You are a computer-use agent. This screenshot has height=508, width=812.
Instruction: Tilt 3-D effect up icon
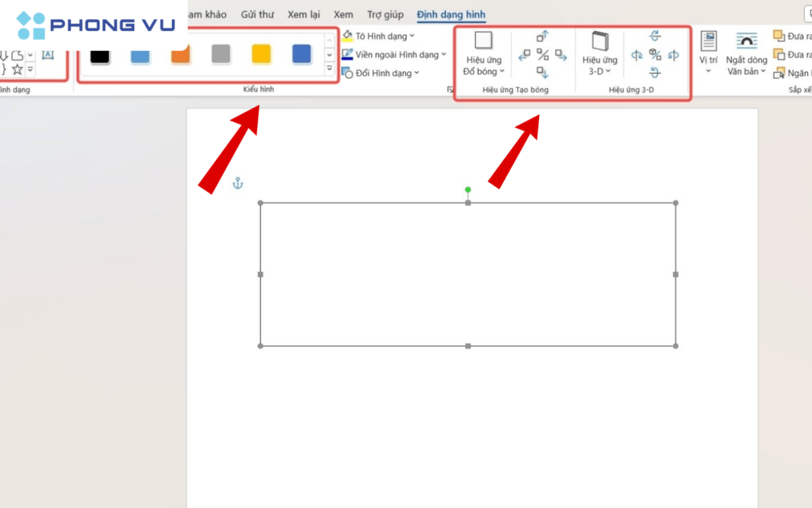655,37
